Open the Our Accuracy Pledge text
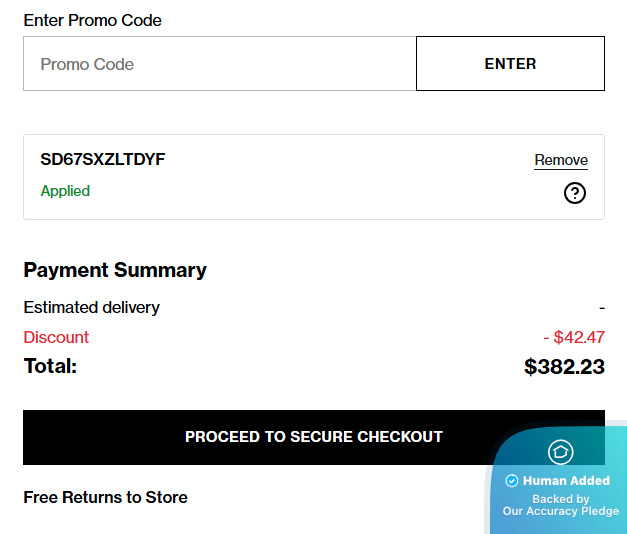Screen dimensions: 627x534 tap(561, 511)
